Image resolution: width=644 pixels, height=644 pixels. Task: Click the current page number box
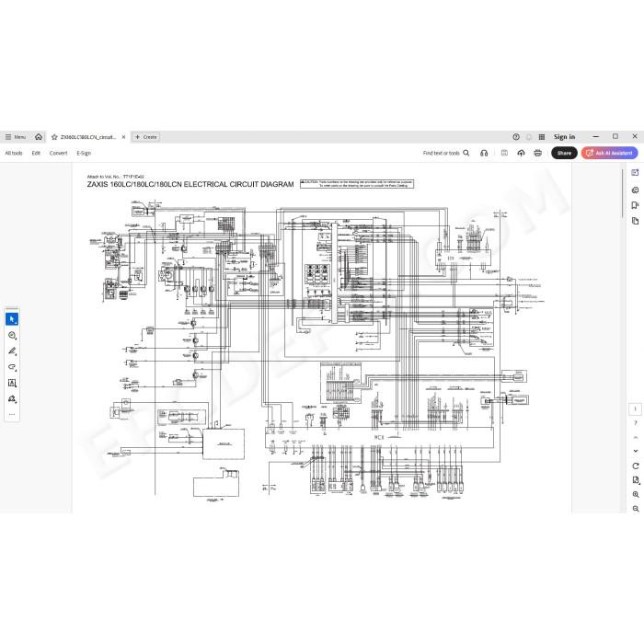(636, 409)
